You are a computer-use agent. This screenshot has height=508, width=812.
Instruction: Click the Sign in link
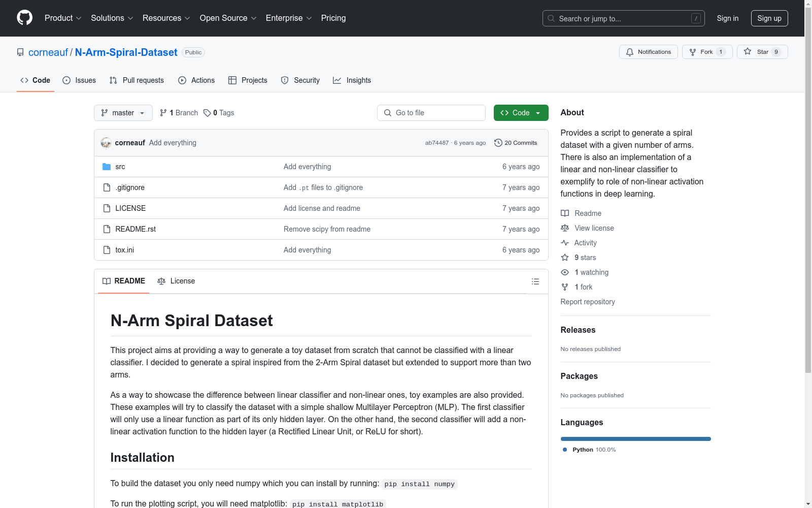[727, 18]
